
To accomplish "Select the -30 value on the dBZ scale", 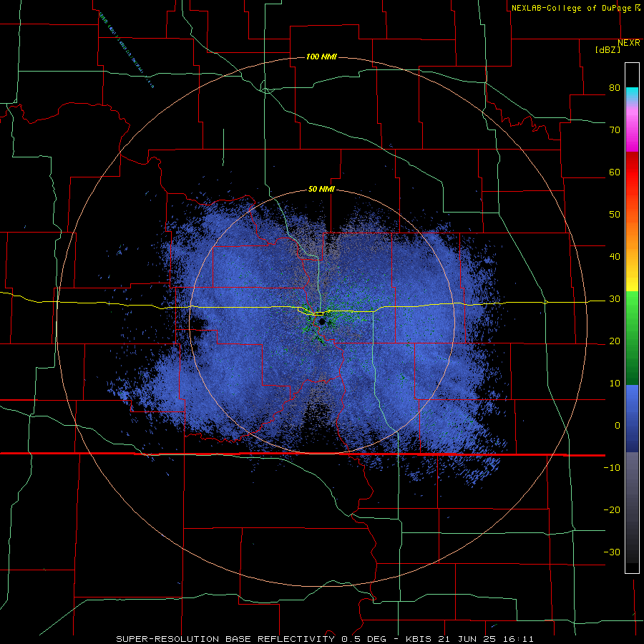I will pos(612,552).
